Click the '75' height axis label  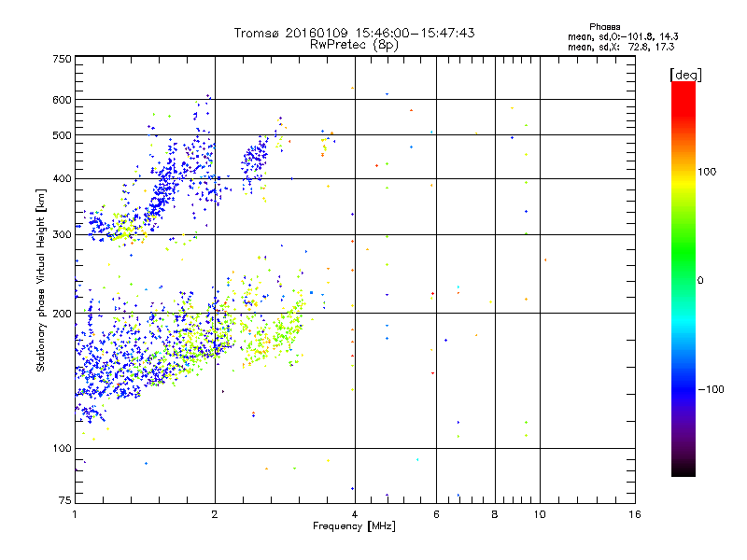tap(65, 500)
